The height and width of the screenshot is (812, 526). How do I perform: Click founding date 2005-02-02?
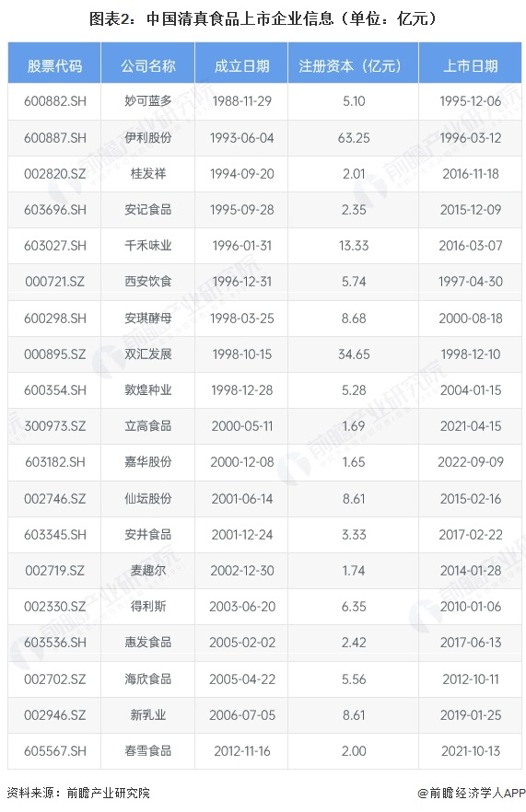(242, 643)
